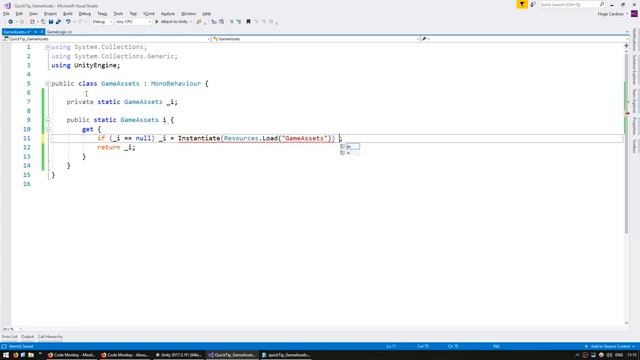Viewport: 640px width, 360px height.
Task: Open the GameAssets type navigation dropdown
Action: pos(316,39)
